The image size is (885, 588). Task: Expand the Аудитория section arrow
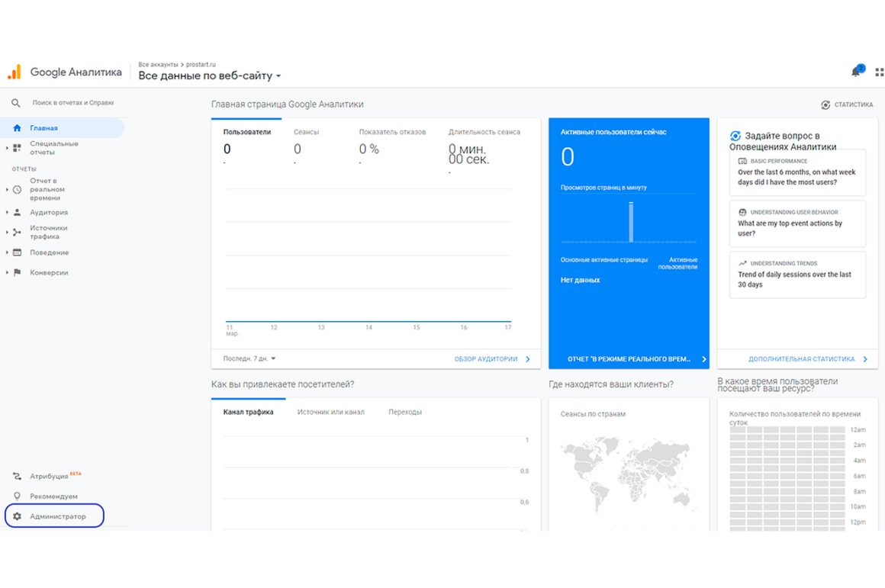point(7,212)
